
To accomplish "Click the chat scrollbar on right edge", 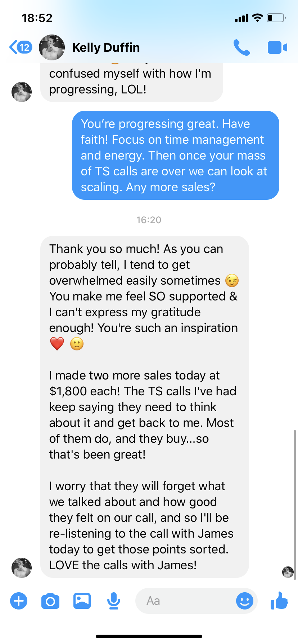I will 295,503.
